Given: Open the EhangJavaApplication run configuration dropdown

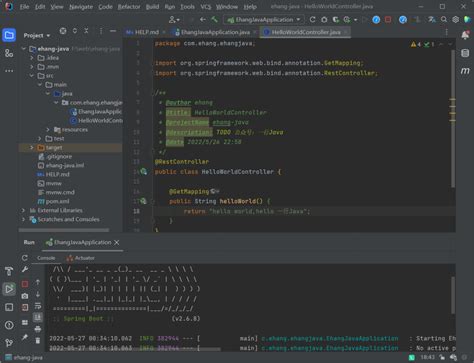Looking at the screenshot, I should [x=263, y=20].
